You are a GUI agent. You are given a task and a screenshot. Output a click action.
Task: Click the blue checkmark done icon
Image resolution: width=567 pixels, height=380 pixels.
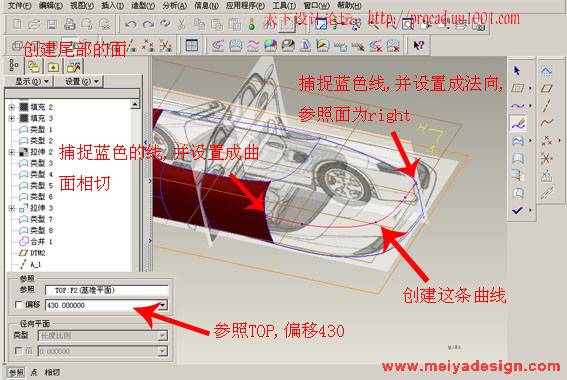point(517,210)
